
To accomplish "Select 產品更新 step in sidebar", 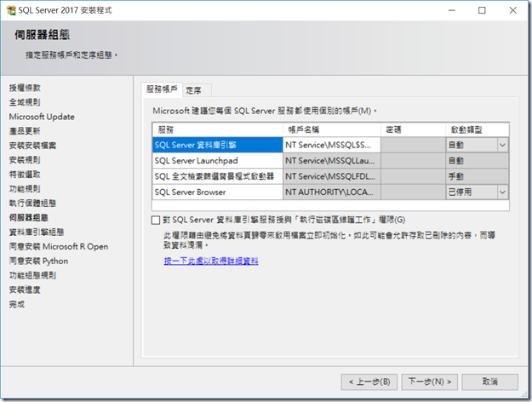I will pyautogui.click(x=25, y=131).
